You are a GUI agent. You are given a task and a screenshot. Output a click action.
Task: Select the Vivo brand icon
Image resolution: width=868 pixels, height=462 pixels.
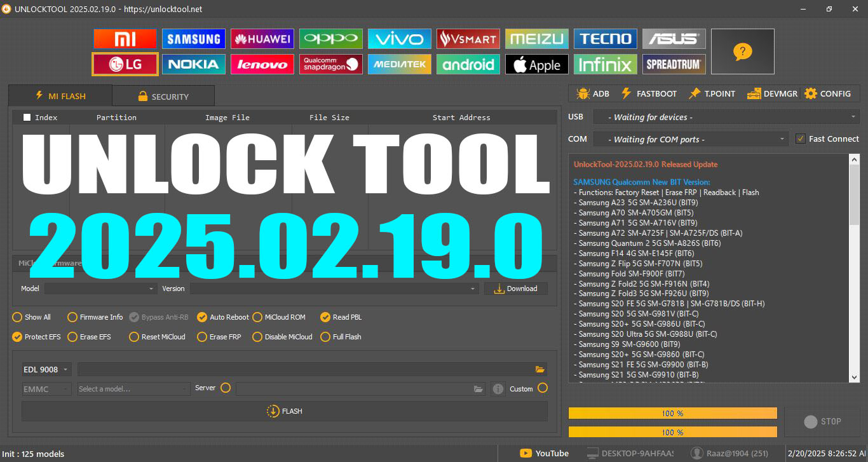400,39
